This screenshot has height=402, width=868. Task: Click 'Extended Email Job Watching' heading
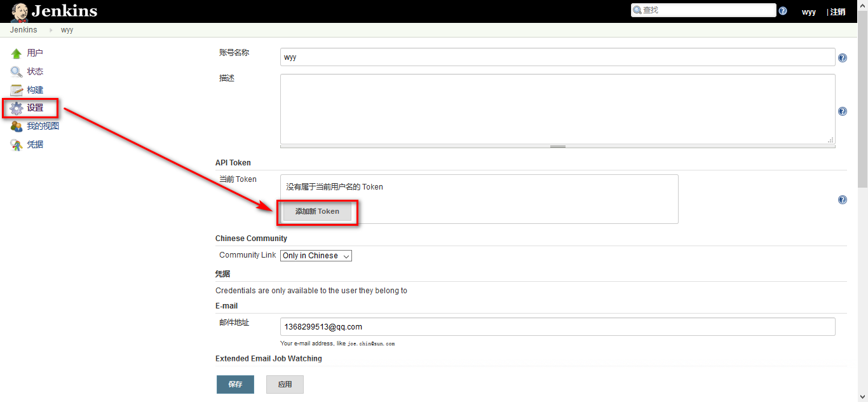[x=269, y=359]
